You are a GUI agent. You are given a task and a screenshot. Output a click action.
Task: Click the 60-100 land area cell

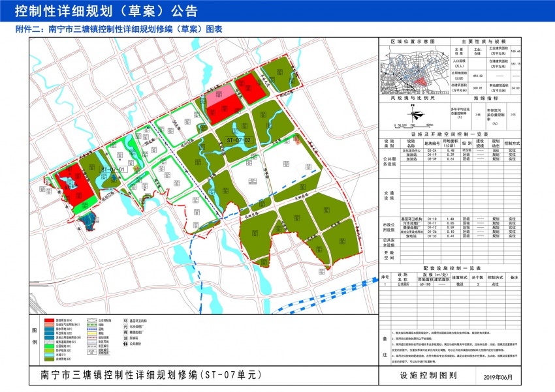[x=425, y=284]
